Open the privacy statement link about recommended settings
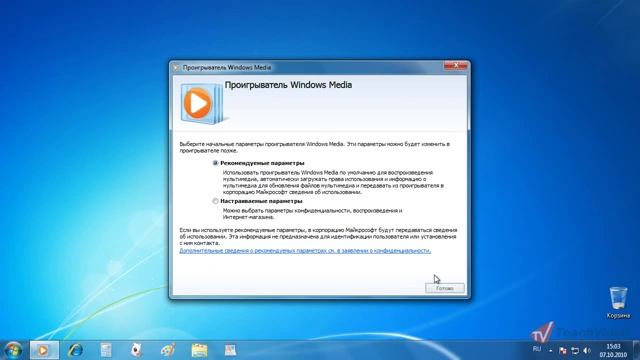Viewport: 640px width, 360px height. point(305,251)
